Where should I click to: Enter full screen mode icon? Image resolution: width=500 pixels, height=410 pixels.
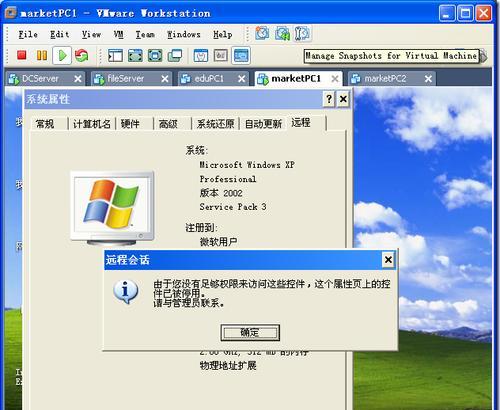[x=135, y=55]
